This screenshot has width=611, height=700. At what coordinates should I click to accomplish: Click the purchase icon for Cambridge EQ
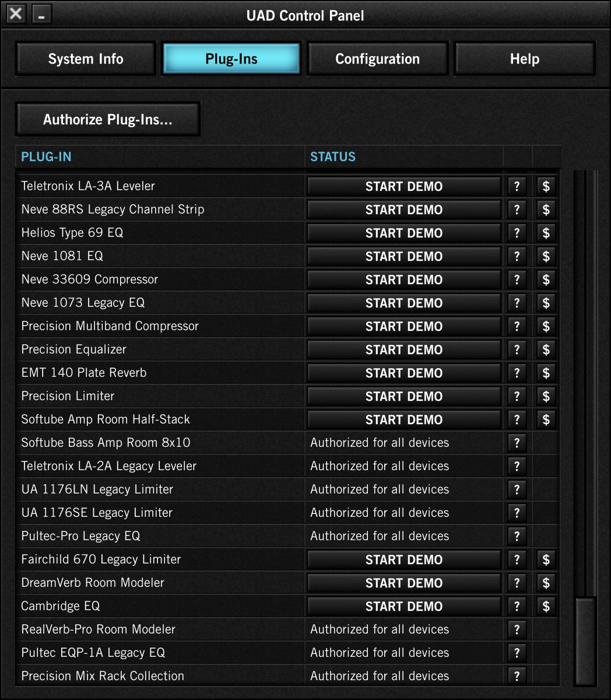coord(546,606)
